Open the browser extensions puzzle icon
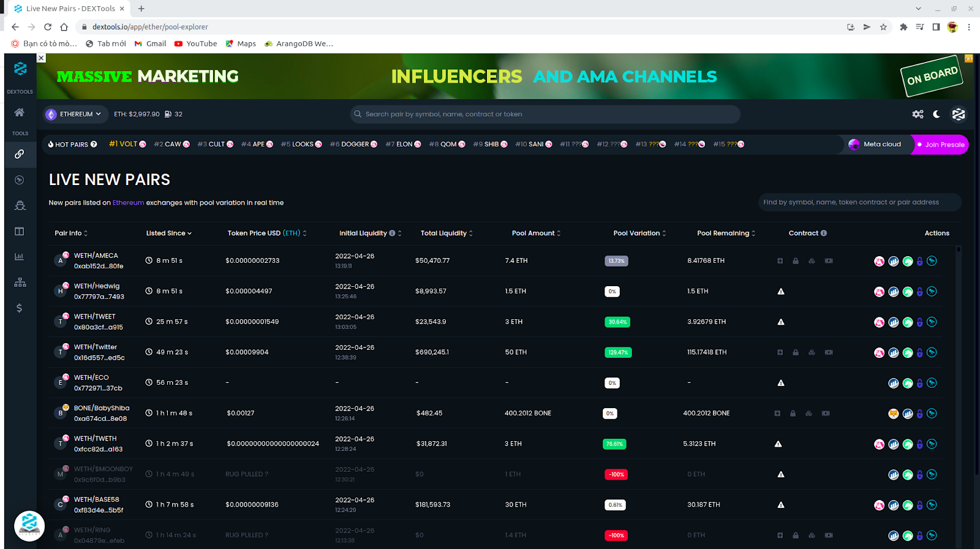The image size is (980, 549). click(903, 27)
